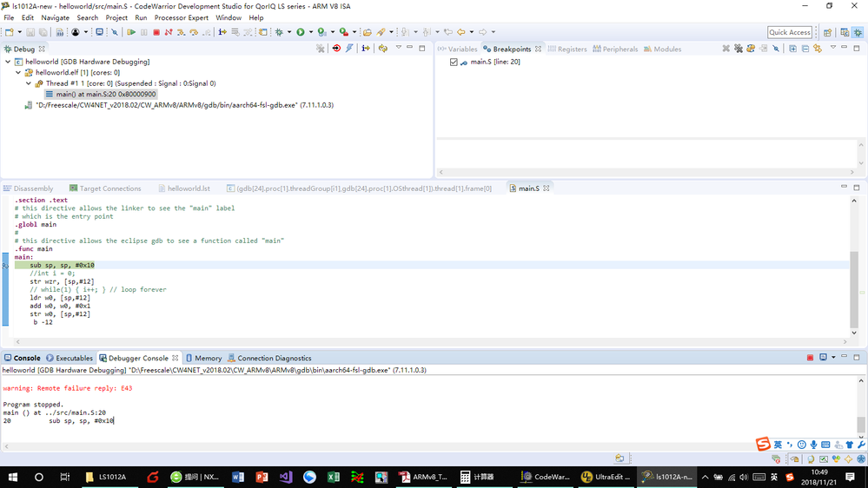
Task: Click the Open folder icon in toolbar
Action: tap(367, 32)
